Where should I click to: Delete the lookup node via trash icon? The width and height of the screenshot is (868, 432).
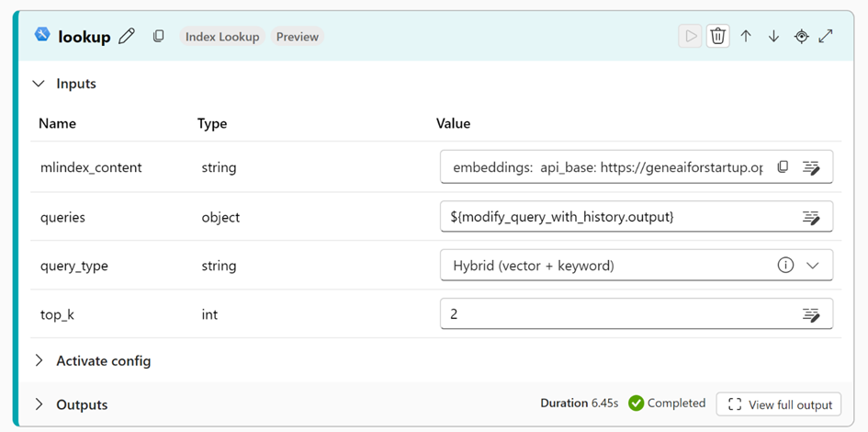(718, 36)
